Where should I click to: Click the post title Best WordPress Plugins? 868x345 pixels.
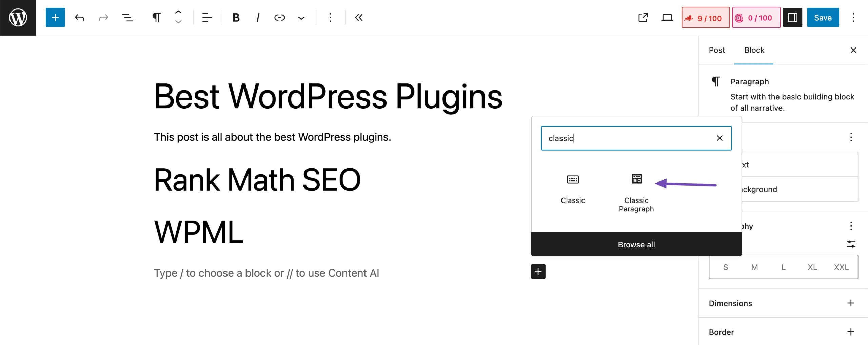328,97
